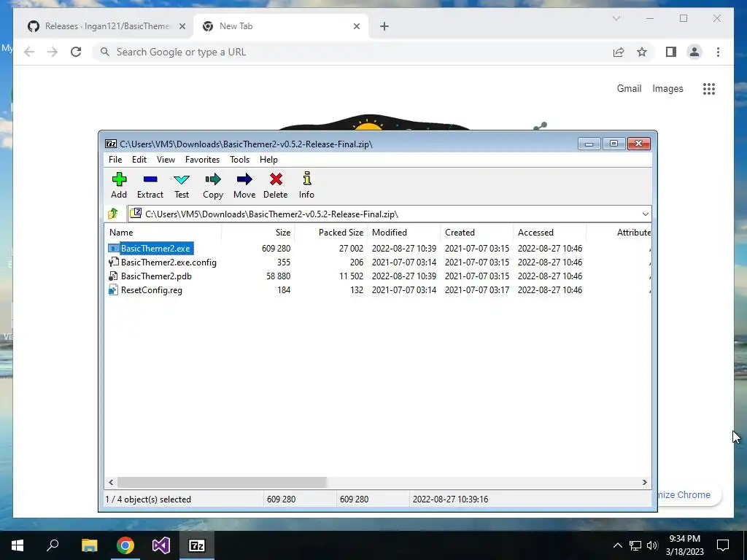Click the right scroll arrow in file list
The image size is (747, 560).
pyautogui.click(x=645, y=482)
